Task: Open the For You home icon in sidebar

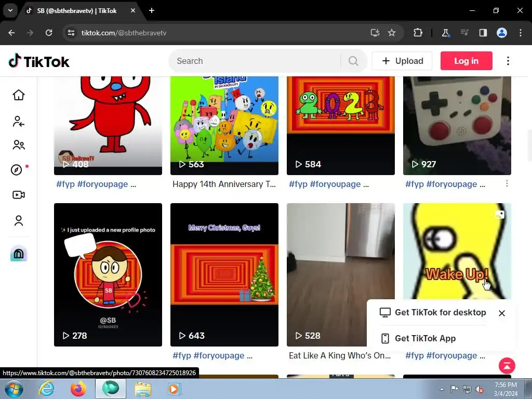Action: coord(19,95)
